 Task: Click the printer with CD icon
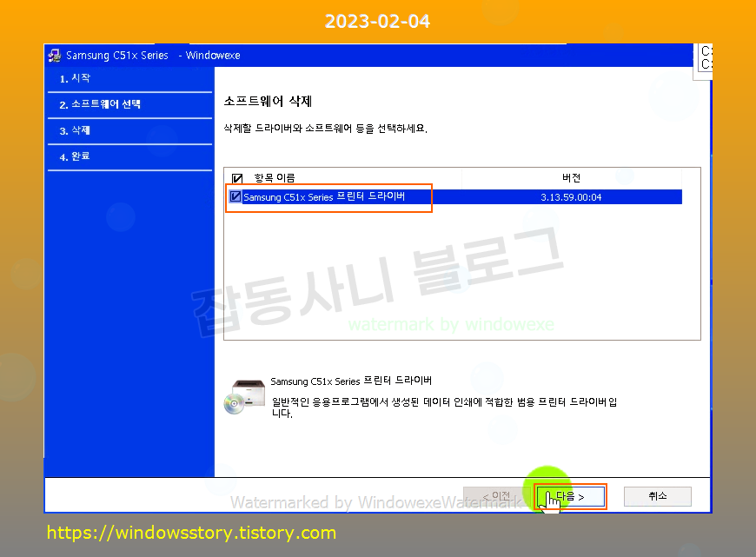pyautogui.click(x=244, y=396)
